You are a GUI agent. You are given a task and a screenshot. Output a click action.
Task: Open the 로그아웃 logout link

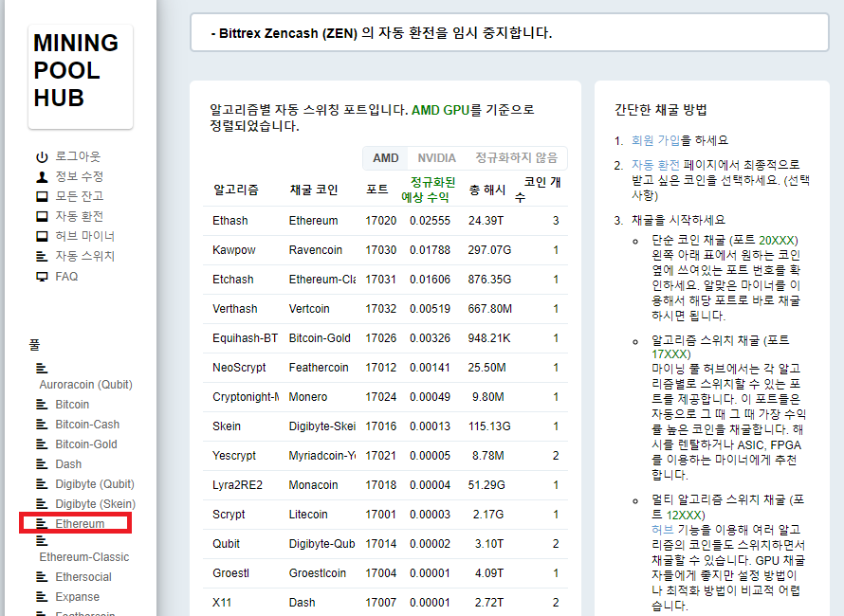coord(78,156)
